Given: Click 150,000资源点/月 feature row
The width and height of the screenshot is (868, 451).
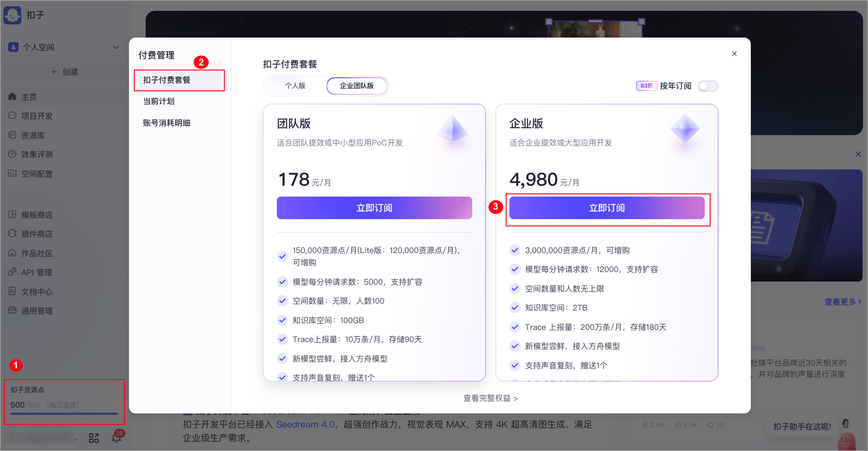Looking at the screenshot, I should tap(369, 256).
